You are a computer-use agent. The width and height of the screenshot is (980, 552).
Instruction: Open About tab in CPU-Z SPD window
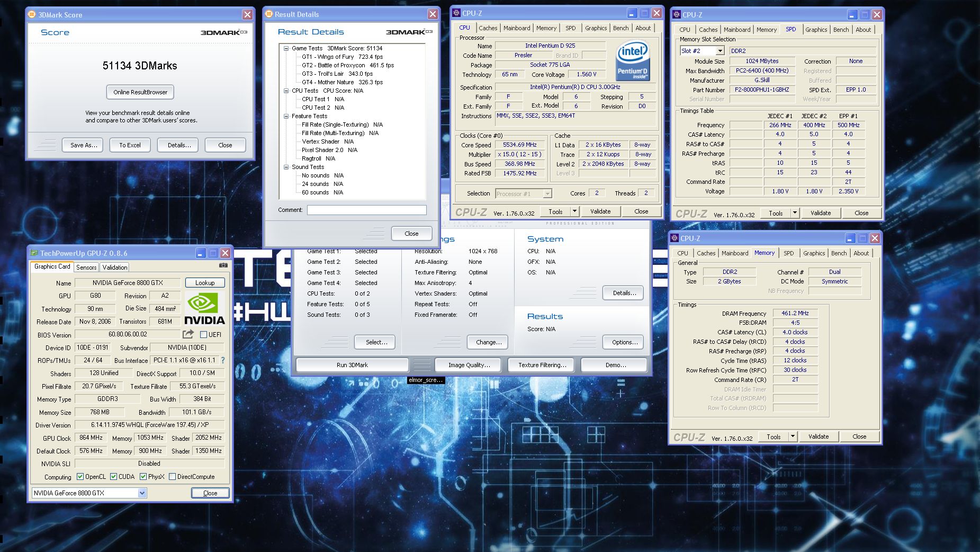(864, 30)
